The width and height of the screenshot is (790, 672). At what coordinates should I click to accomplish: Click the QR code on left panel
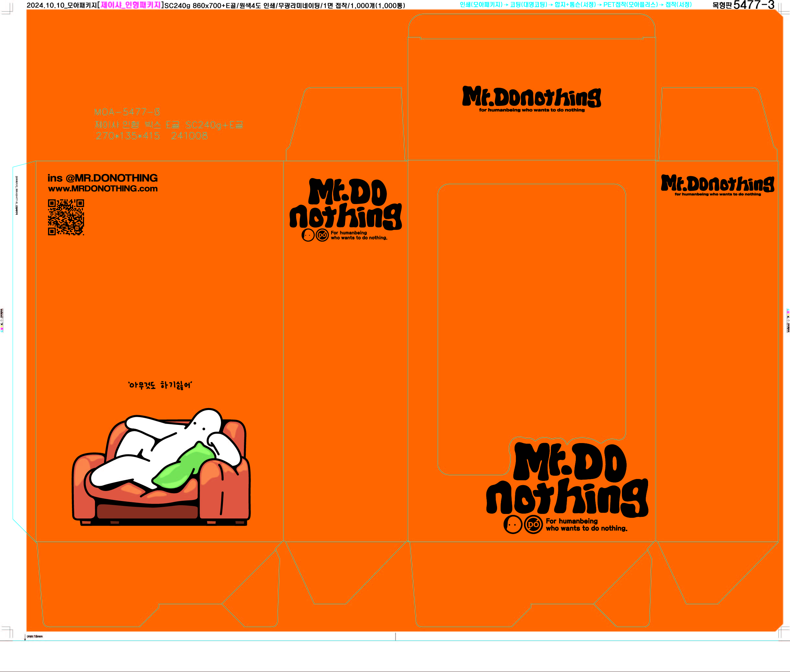[66, 217]
